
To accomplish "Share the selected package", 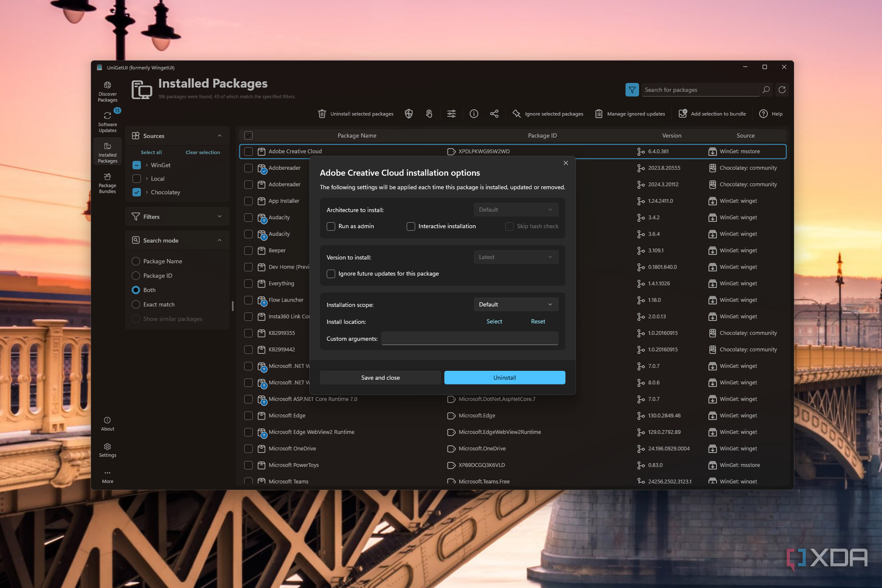I will point(494,113).
